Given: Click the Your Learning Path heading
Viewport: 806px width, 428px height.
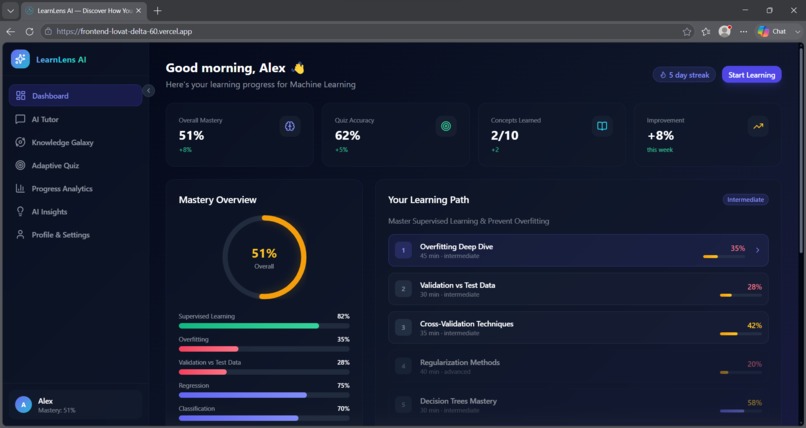Looking at the screenshot, I should click(x=428, y=200).
